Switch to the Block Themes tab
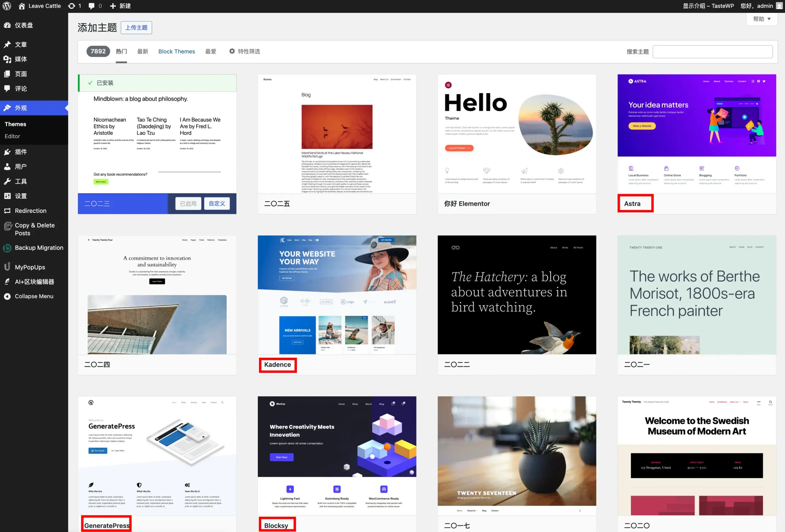The image size is (785, 532). [x=177, y=51]
